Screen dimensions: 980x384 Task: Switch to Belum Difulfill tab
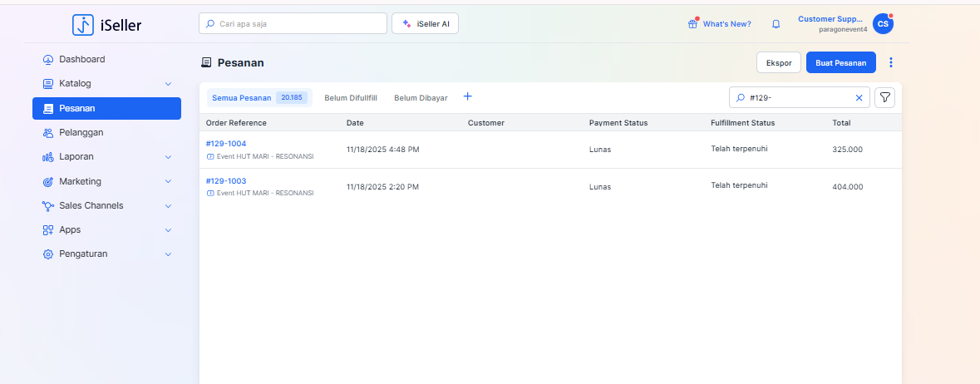coord(350,98)
